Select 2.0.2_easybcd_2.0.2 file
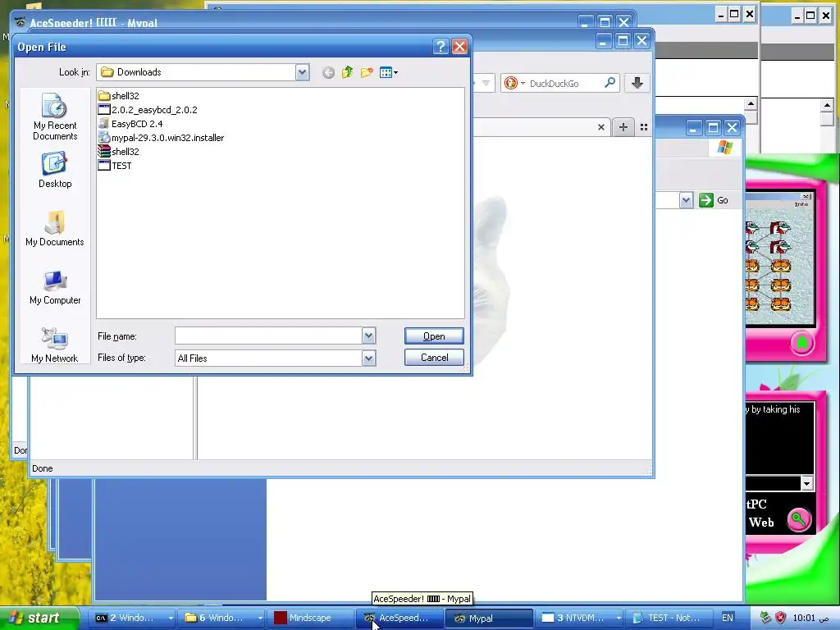The width and height of the screenshot is (840, 630). pos(148,110)
